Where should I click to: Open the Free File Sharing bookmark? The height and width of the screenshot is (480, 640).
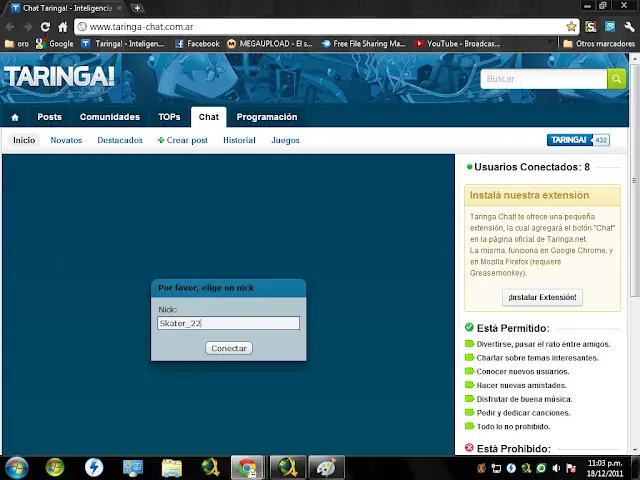click(364, 44)
